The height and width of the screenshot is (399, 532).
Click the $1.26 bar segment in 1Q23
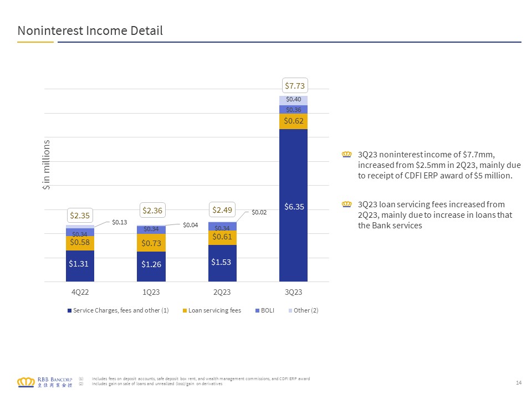pyautogui.click(x=151, y=267)
